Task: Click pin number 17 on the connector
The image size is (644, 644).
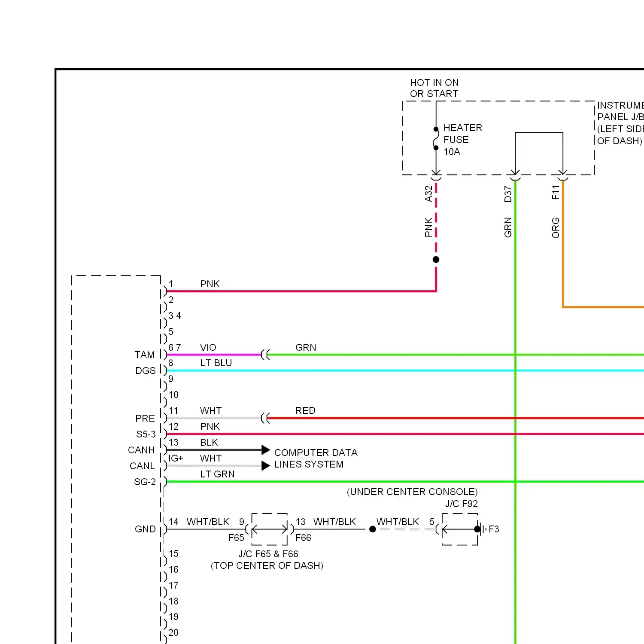Action: pos(173,585)
